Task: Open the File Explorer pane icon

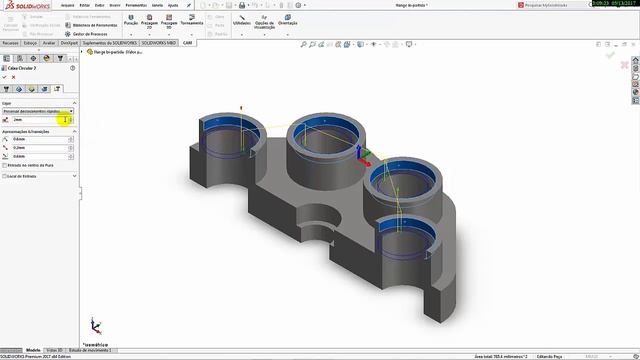Action: coord(636,76)
